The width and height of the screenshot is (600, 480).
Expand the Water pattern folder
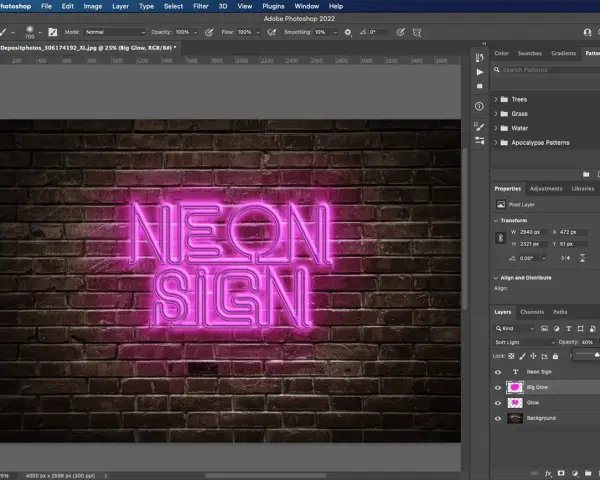496,128
